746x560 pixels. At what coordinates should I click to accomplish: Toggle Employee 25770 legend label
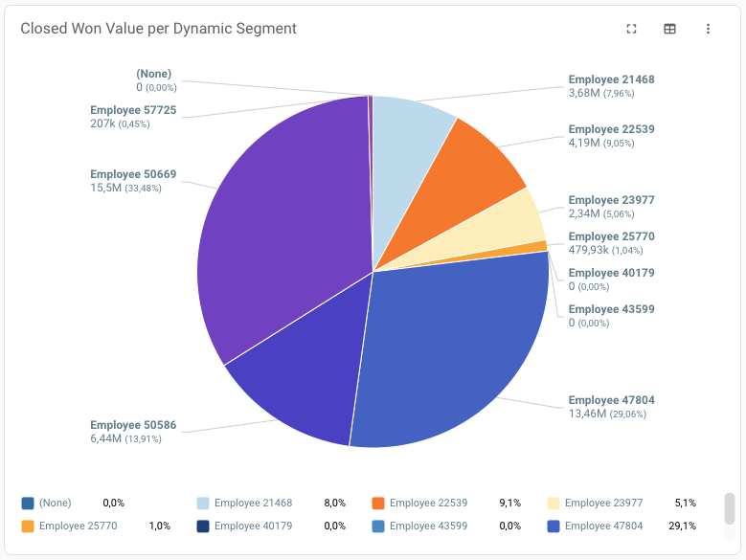point(78,526)
